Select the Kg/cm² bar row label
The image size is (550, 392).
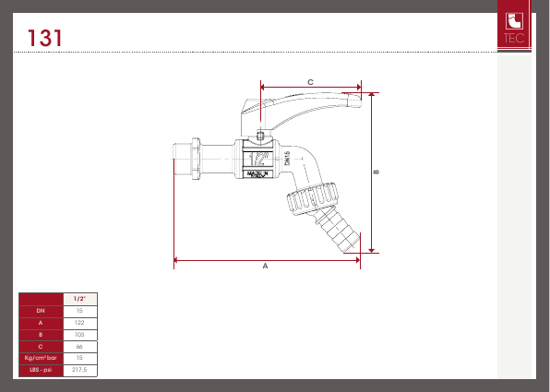coord(41,358)
